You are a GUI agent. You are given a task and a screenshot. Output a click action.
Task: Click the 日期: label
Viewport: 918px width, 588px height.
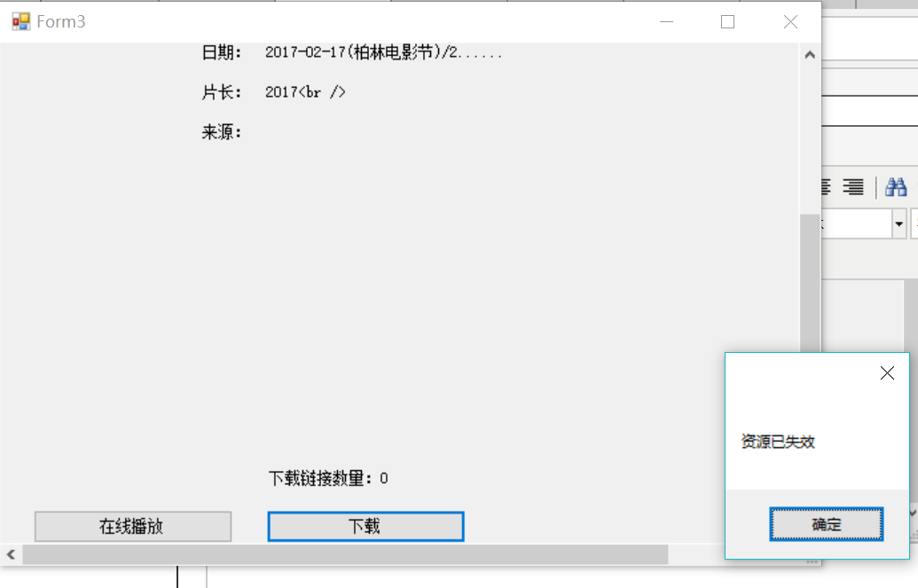click(222, 52)
